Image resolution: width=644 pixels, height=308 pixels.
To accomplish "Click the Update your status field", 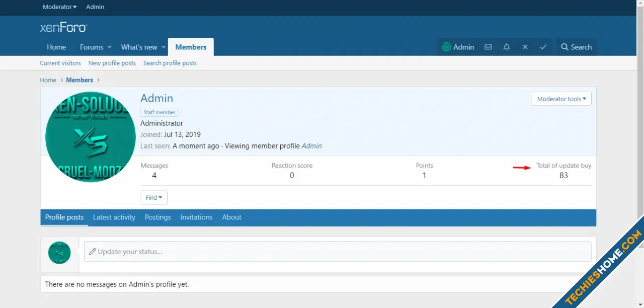I will [337, 252].
